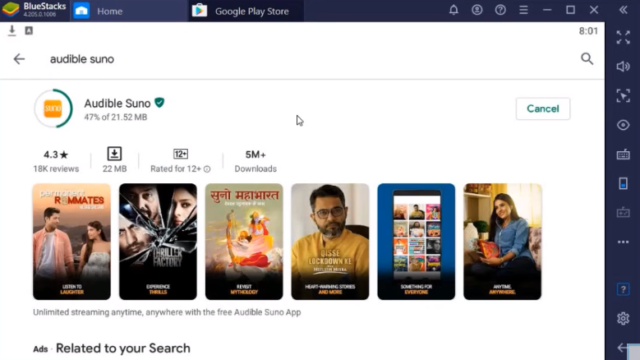Click the 4.3 star rating
Image resolution: width=640 pixels, height=360 pixels.
(56, 155)
